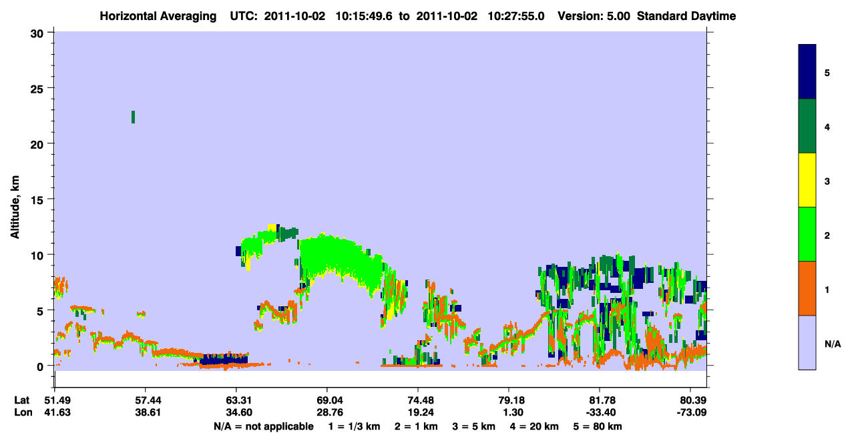Image resolution: width=868 pixels, height=445 pixels.
Task: Click colorbar label 2
Action: point(827,235)
